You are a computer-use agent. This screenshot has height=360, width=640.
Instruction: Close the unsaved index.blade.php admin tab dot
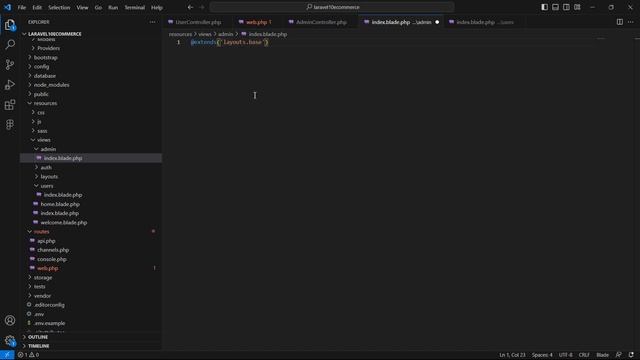click(x=437, y=22)
